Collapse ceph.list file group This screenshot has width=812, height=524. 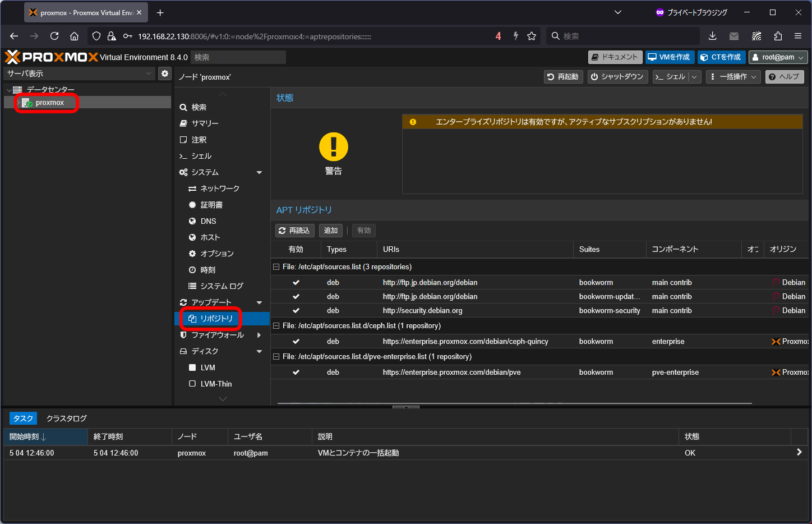tap(276, 326)
